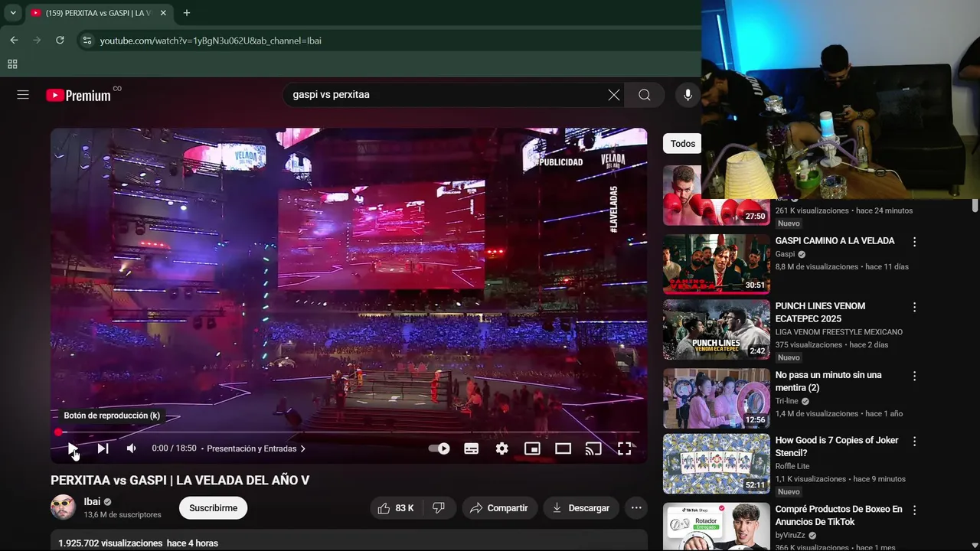
Task: Open options menu for GASPI CAMINO A LA VELADA
Action: [914, 242]
